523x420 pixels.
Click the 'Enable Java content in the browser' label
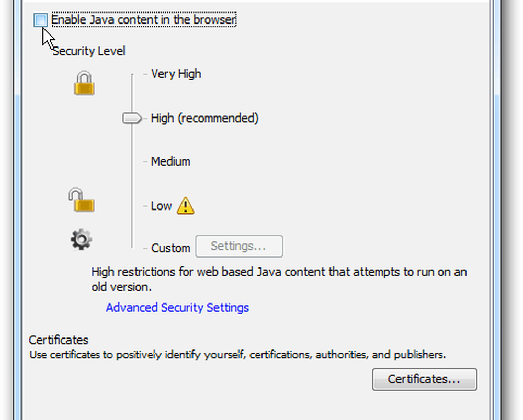[143, 20]
